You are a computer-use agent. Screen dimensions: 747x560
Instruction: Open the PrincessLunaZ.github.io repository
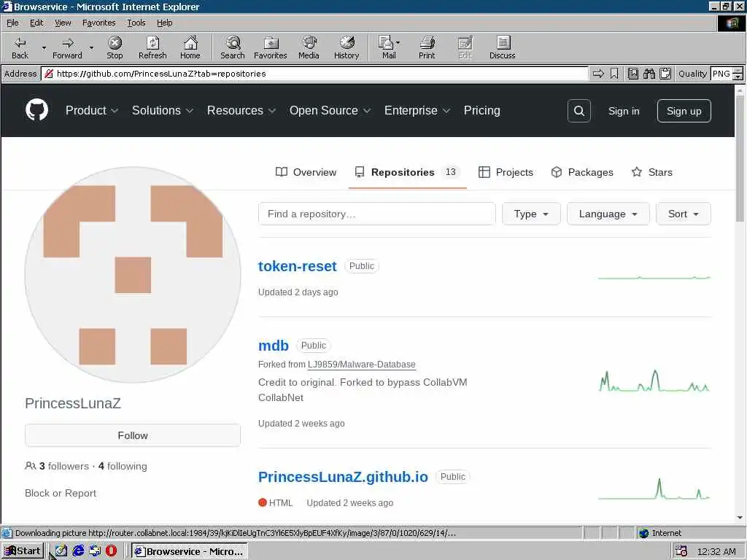click(x=343, y=477)
